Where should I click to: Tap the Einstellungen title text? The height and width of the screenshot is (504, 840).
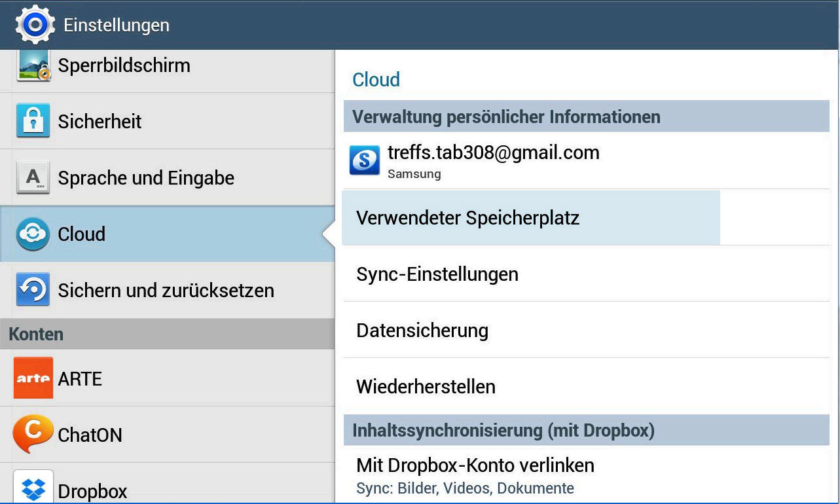(117, 26)
